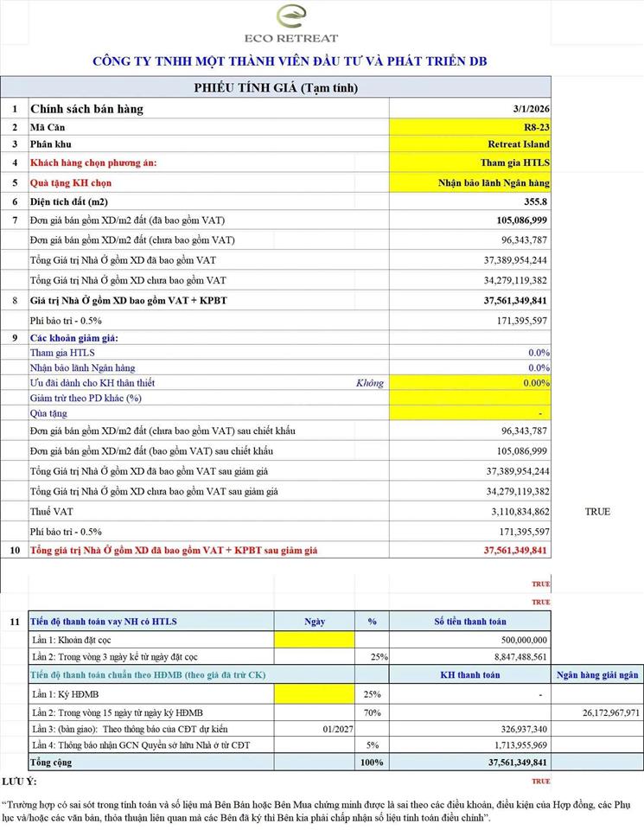Click the '5%' percentage cell
The image size is (644, 830).
372,745
